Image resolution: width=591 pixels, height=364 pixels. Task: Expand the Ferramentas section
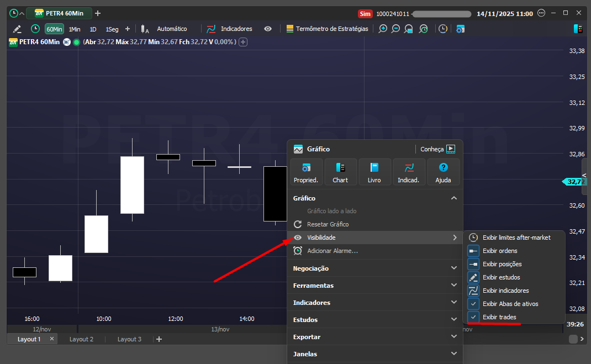tap(375, 285)
